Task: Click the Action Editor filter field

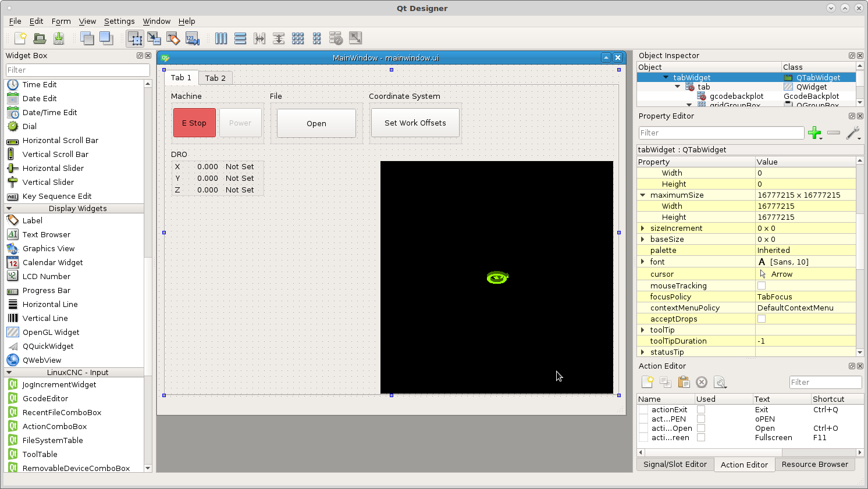Action: pyautogui.click(x=826, y=382)
